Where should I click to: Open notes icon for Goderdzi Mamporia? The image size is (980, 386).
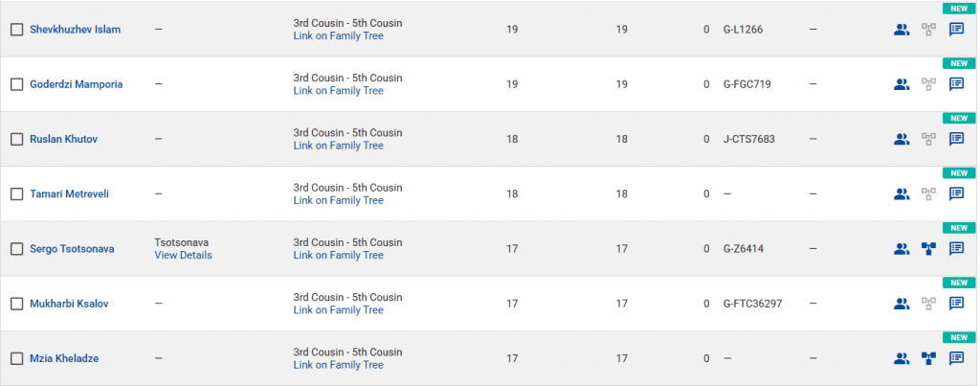coord(956,84)
